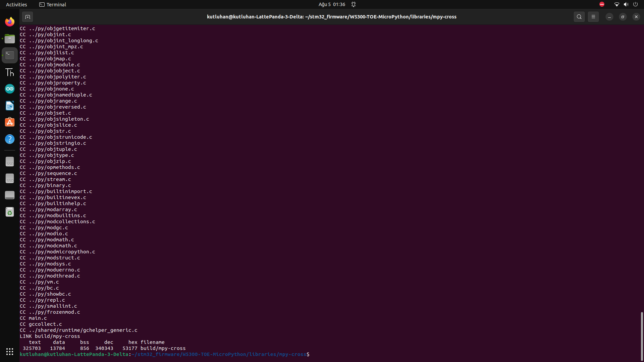Toggle the notification bell next to the clock

pos(354,4)
